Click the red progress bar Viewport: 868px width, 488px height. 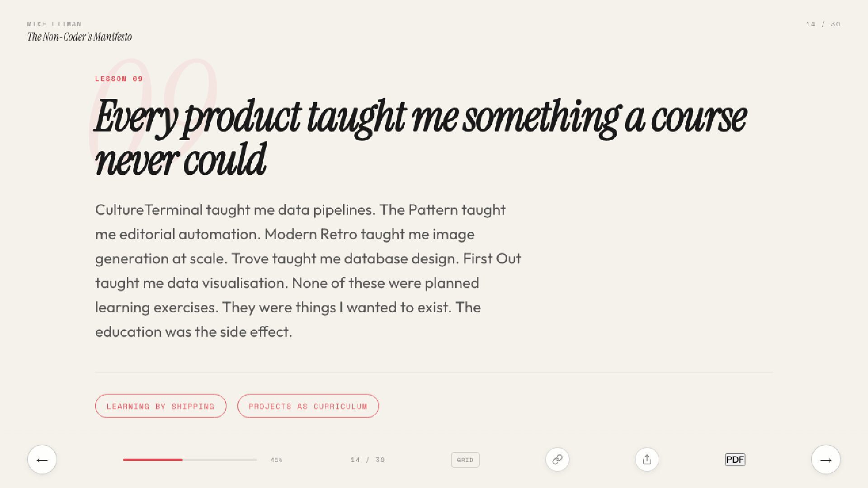click(x=153, y=460)
